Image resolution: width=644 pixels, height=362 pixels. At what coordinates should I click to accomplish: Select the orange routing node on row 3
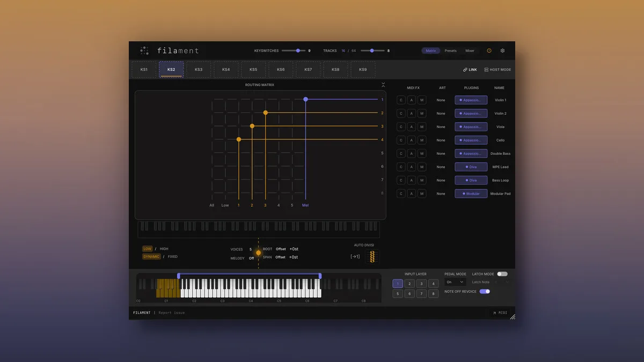point(252,126)
